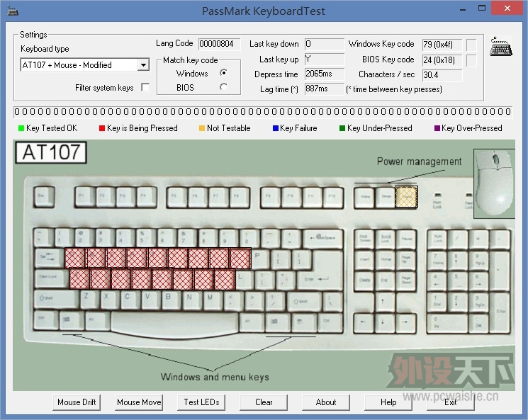The height and width of the screenshot is (420, 528).
Task: Click the red Key is Being Pressed swatch
Action: (x=101, y=128)
